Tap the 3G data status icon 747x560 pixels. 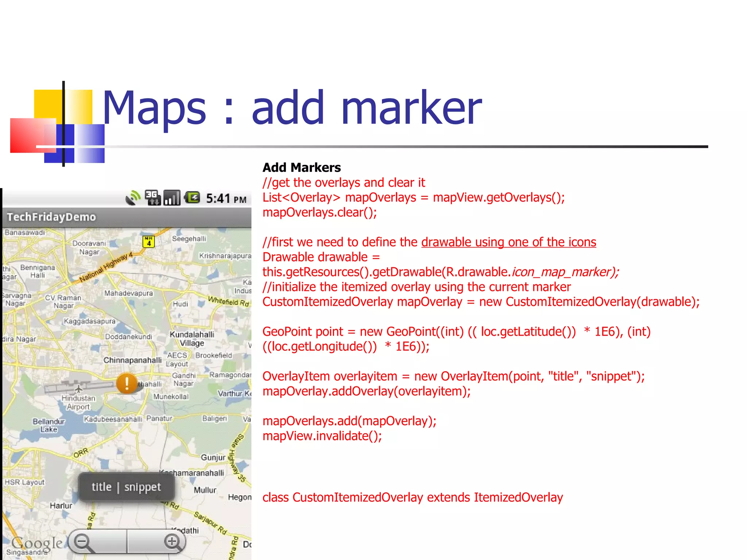pos(152,198)
